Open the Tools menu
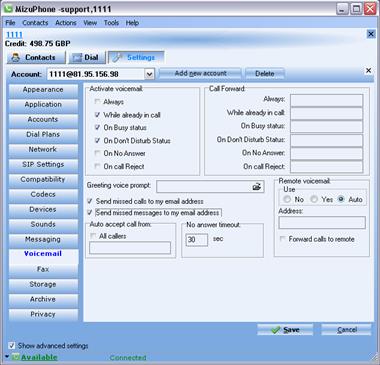 [x=111, y=23]
